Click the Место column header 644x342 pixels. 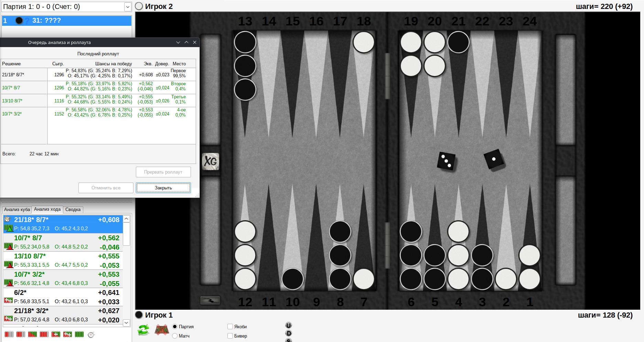(x=179, y=64)
